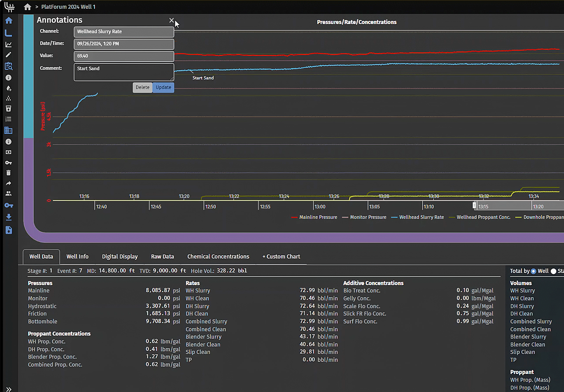Open the checklist icon in sidebar
The image size is (564, 392).
pyautogui.click(x=8, y=119)
